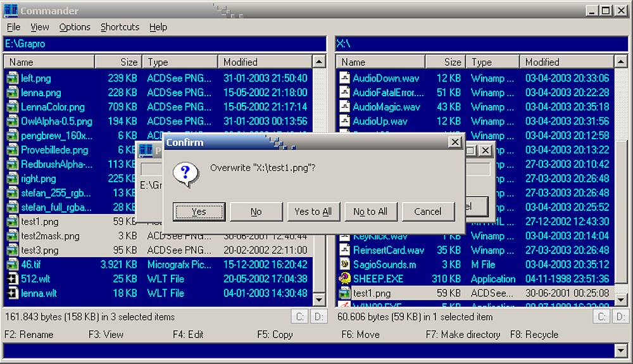Sort left panel by Name column
Image resolution: width=633 pixels, height=364 pixels.
click(49, 62)
